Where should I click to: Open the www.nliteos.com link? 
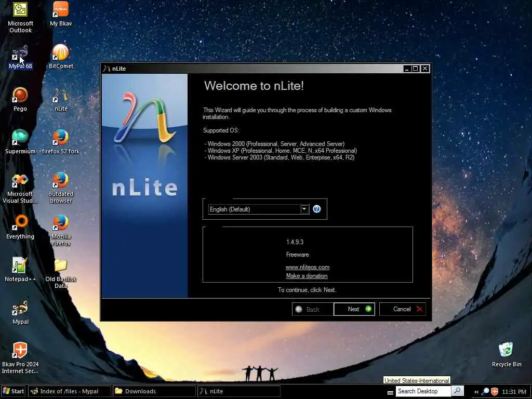(308, 267)
